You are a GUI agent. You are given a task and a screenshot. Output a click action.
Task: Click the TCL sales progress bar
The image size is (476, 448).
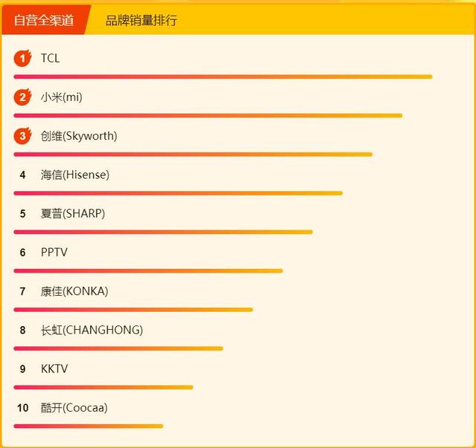[223, 77]
